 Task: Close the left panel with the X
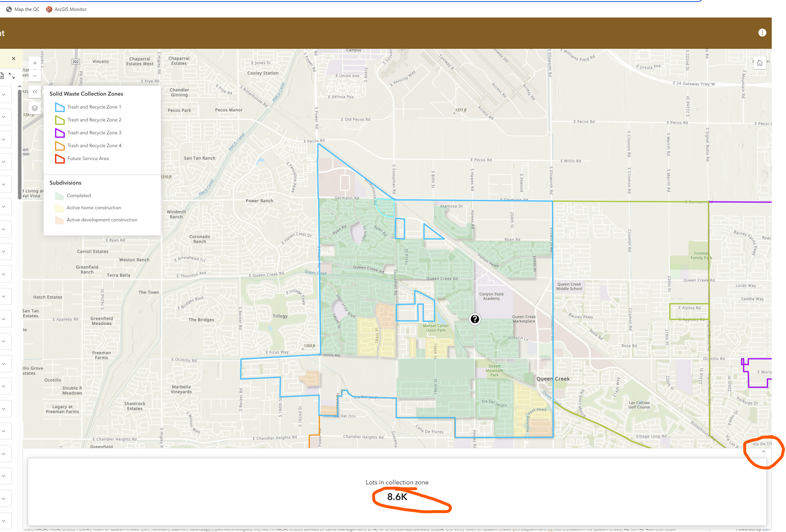14,59
